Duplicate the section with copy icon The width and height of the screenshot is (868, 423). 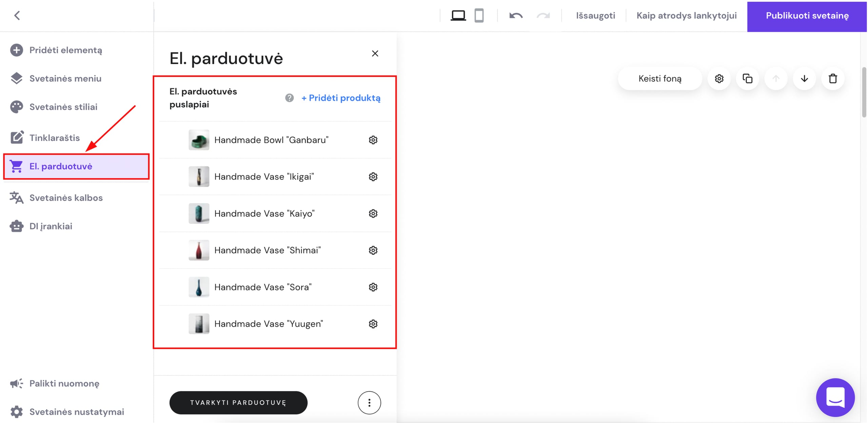[x=747, y=79]
